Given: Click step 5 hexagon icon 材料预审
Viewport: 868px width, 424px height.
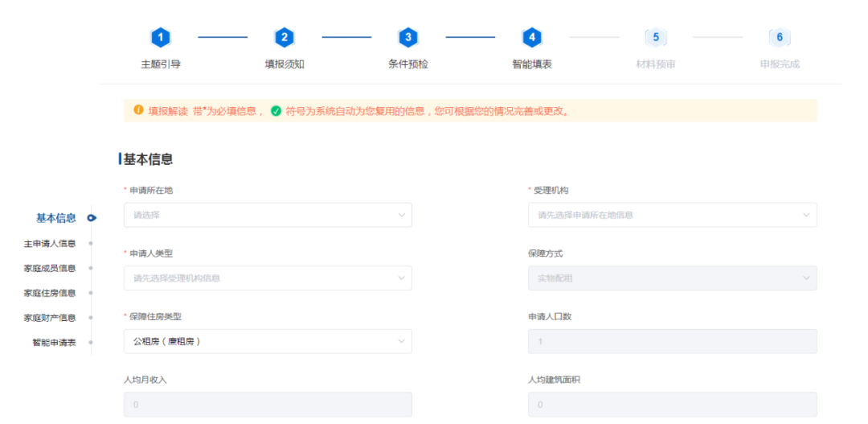Looking at the screenshot, I should (x=656, y=38).
